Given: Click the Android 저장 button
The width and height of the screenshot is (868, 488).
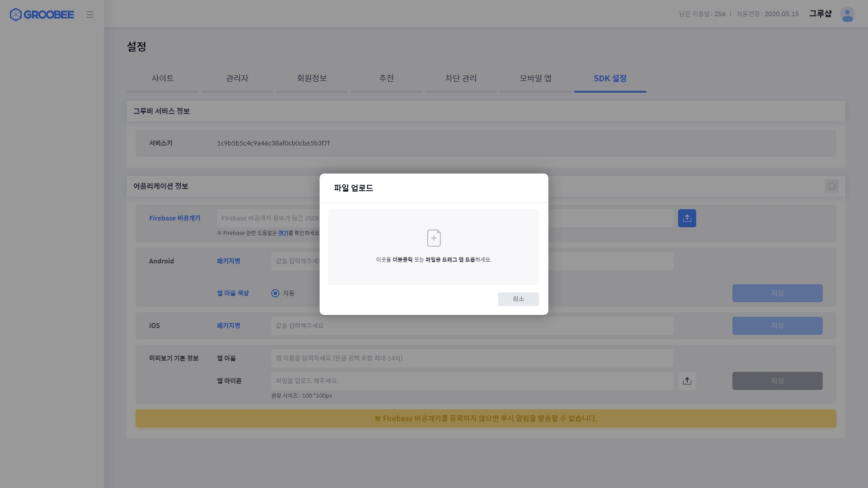Looking at the screenshot, I should [x=777, y=293].
